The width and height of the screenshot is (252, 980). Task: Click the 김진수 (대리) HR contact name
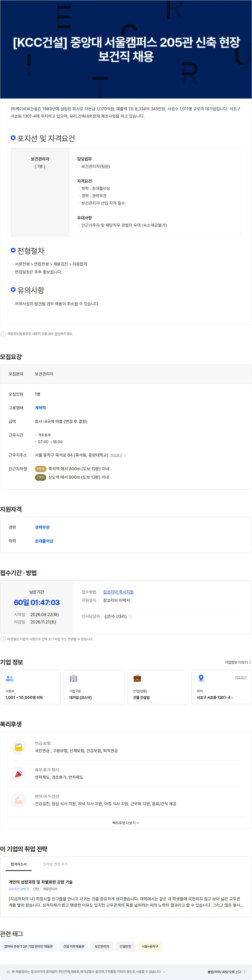(115, 616)
